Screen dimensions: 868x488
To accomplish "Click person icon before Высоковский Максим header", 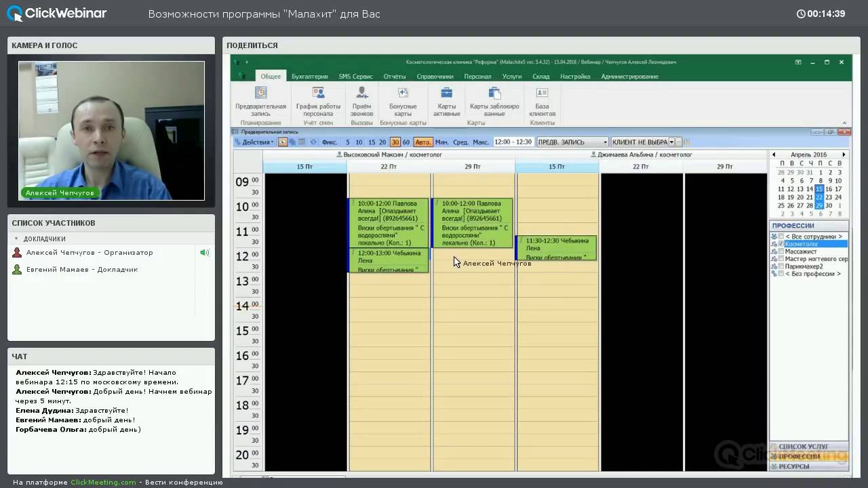I will click(x=339, y=155).
